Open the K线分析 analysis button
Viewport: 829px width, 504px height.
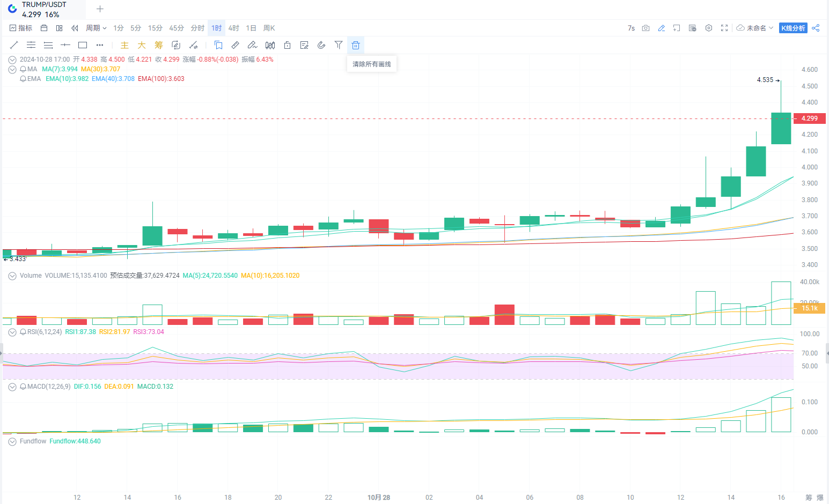tap(793, 28)
